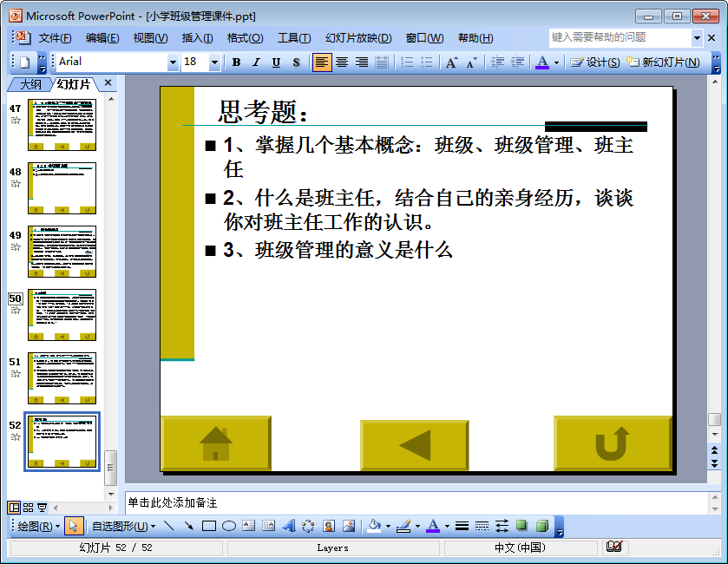Viewport: 728px width, 564px height.
Task: Switch to the 大纲 outline tab
Action: pos(30,84)
